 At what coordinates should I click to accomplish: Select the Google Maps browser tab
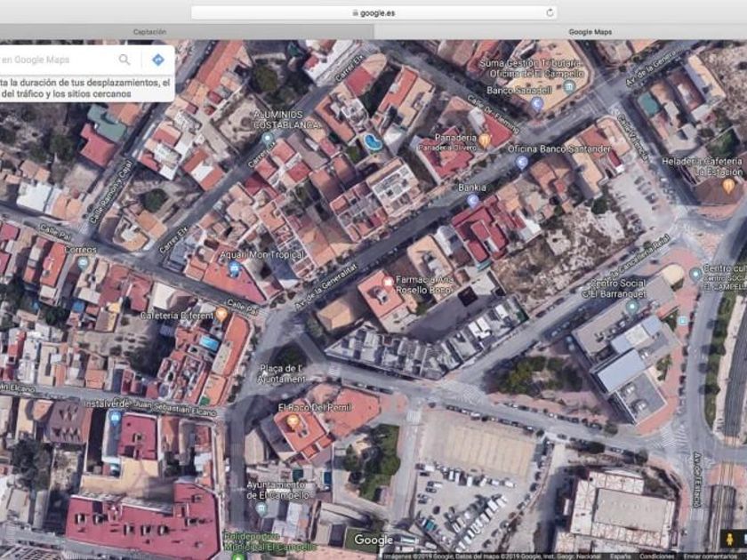tap(590, 32)
